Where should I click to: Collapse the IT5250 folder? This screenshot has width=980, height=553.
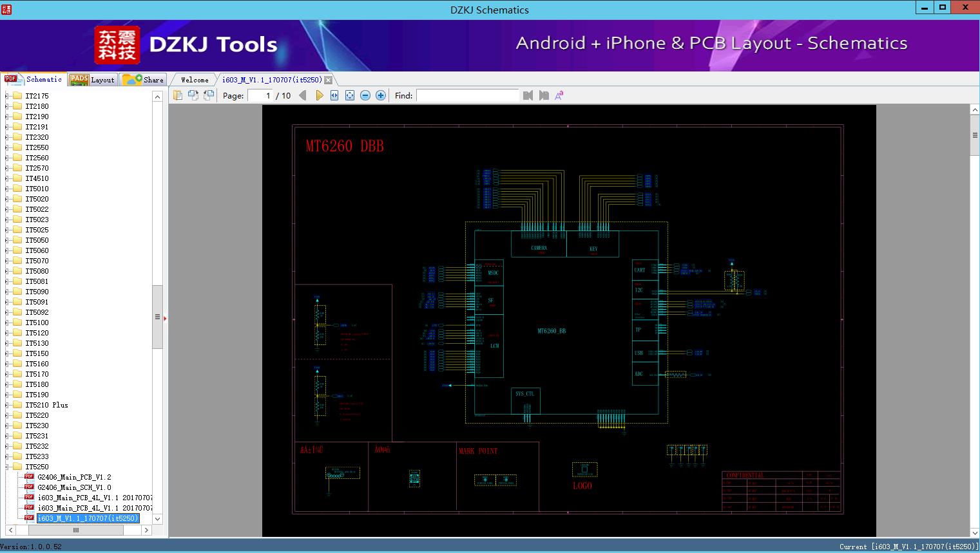point(7,467)
